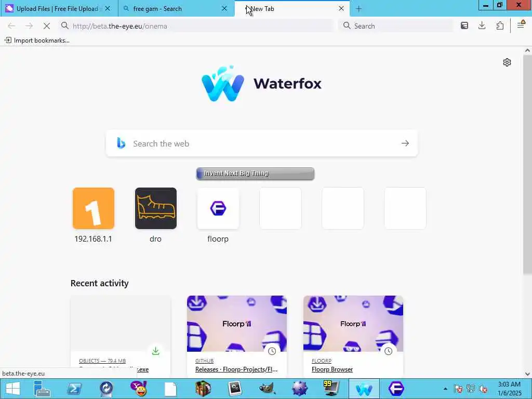Screen dimensions: 532x399
Task: Click the Bing logo in web search box
Action: pos(121,143)
